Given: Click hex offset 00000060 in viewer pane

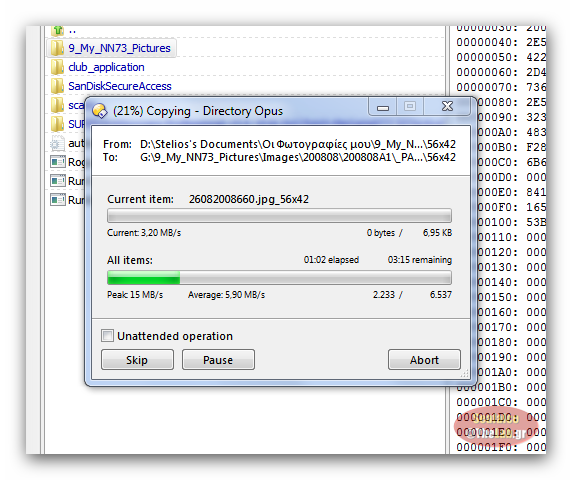Looking at the screenshot, I should point(487,72).
